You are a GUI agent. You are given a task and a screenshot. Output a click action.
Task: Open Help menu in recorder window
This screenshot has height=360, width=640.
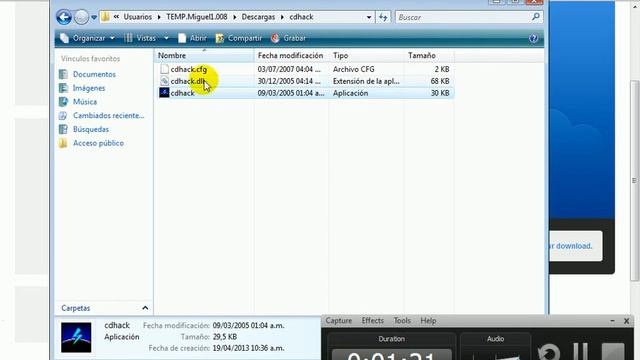pos(428,321)
